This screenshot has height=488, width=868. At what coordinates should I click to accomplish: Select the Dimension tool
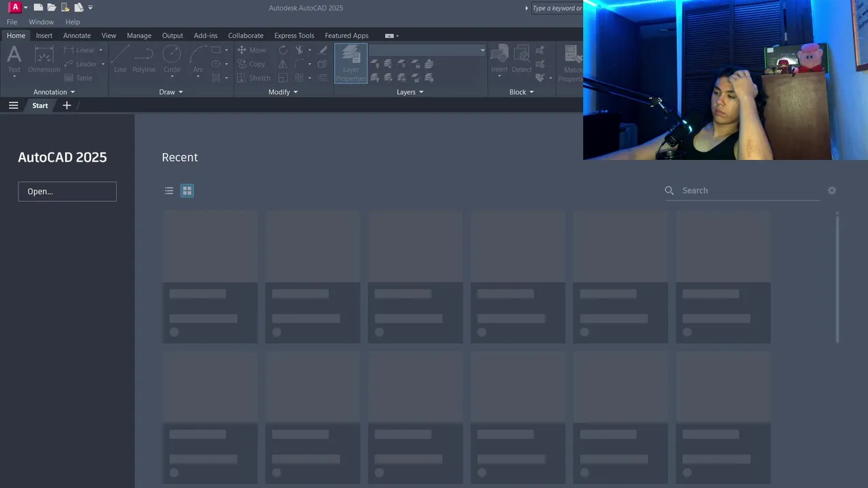coord(44,60)
